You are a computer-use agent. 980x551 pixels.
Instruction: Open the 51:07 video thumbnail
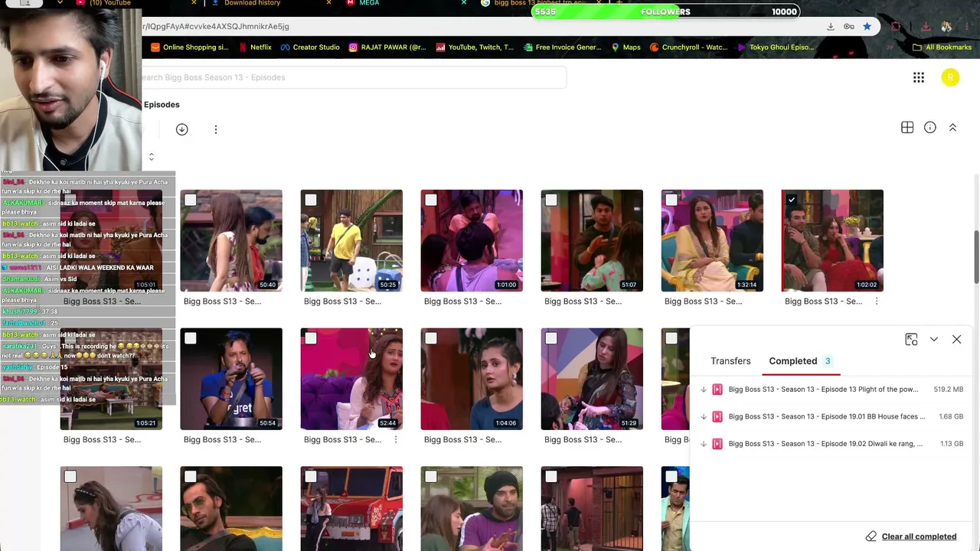point(592,241)
